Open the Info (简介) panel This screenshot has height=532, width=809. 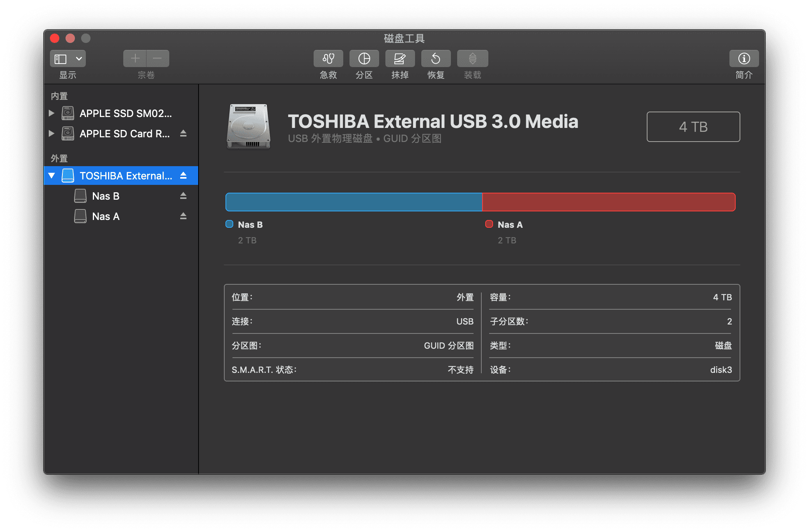744,59
